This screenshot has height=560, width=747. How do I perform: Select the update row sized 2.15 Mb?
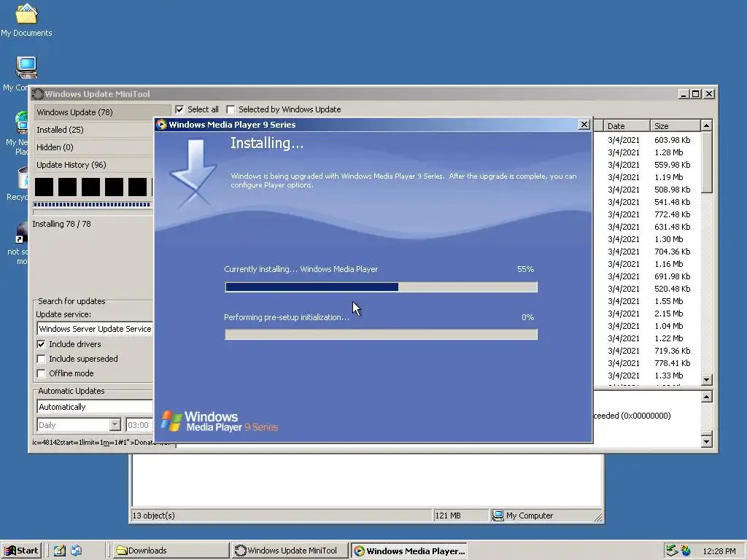point(648,314)
